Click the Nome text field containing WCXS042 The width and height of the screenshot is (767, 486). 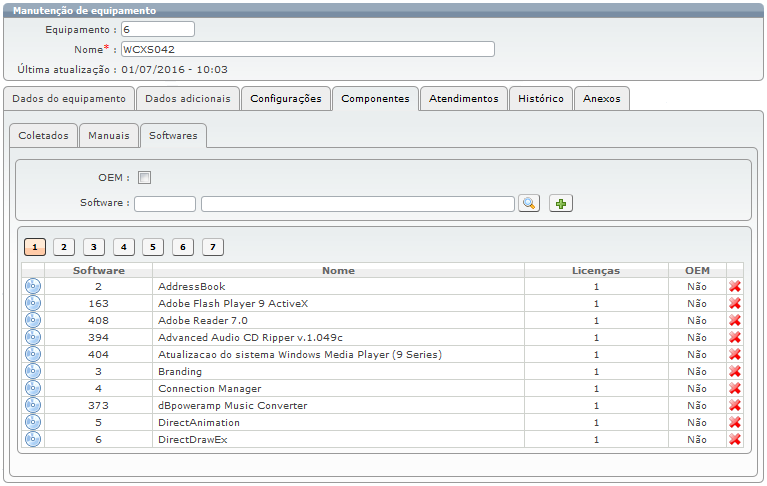click(307, 49)
